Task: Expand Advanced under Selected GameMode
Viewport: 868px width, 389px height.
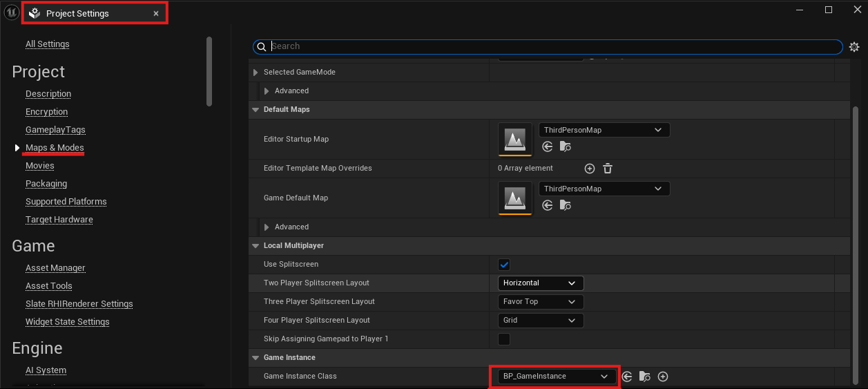Action: point(267,91)
